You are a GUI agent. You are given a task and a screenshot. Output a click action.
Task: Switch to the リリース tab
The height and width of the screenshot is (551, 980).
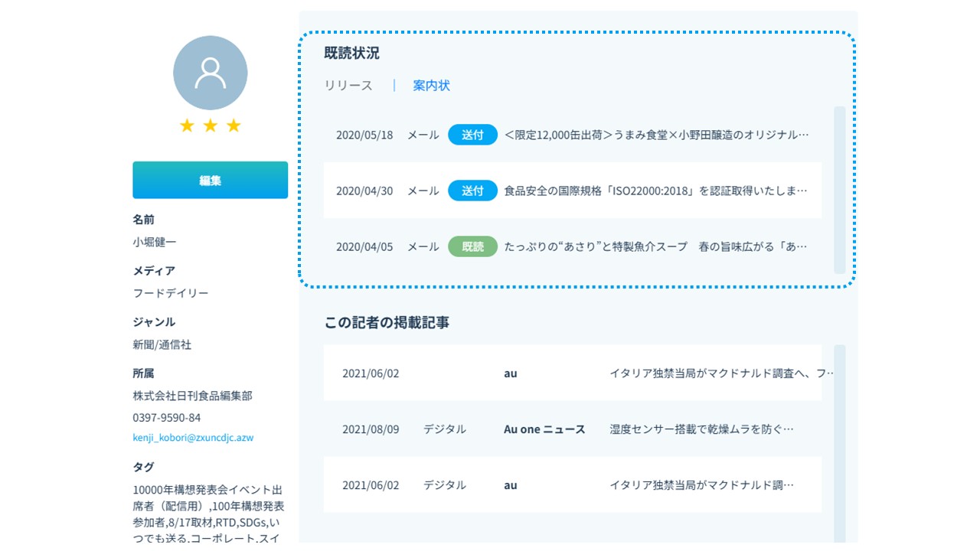pos(348,86)
